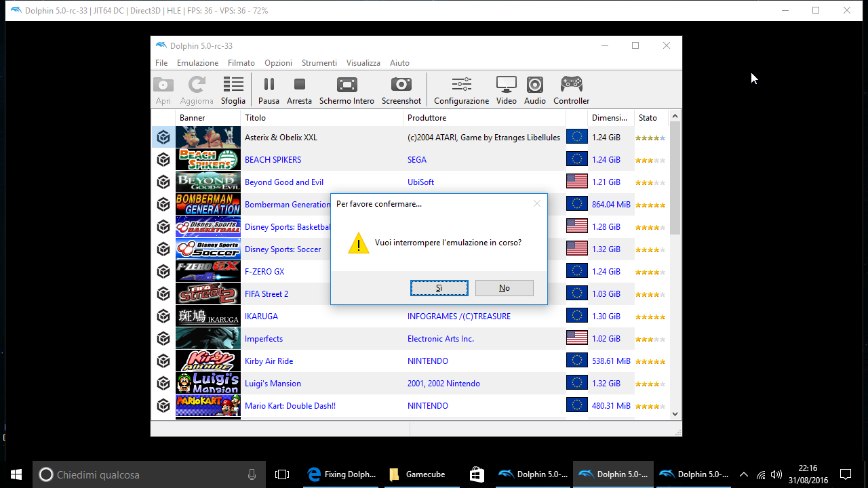Switch to the Fixing Dolph... Edge taskbar item

tap(341, 474)
